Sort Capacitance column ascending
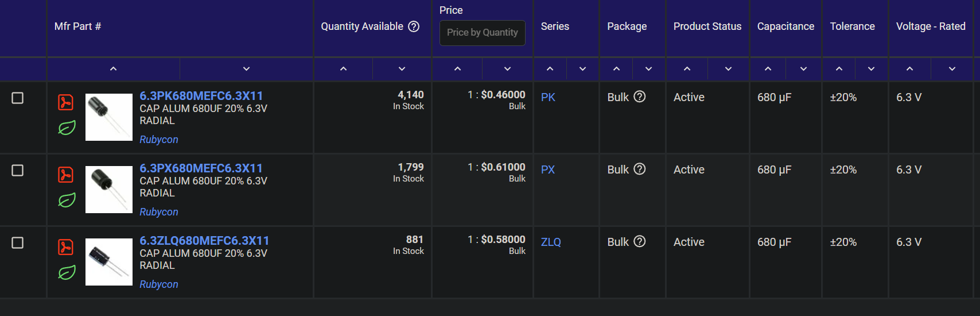The width and height of the screenshot is (980, 316). (768, 69)
